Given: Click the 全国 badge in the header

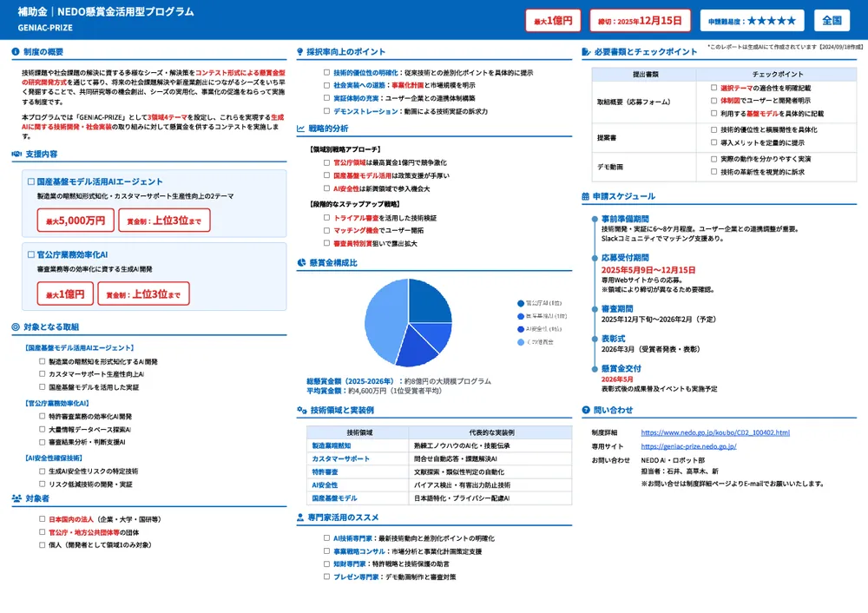Looking at the screenshot, I should coord(832,21).
